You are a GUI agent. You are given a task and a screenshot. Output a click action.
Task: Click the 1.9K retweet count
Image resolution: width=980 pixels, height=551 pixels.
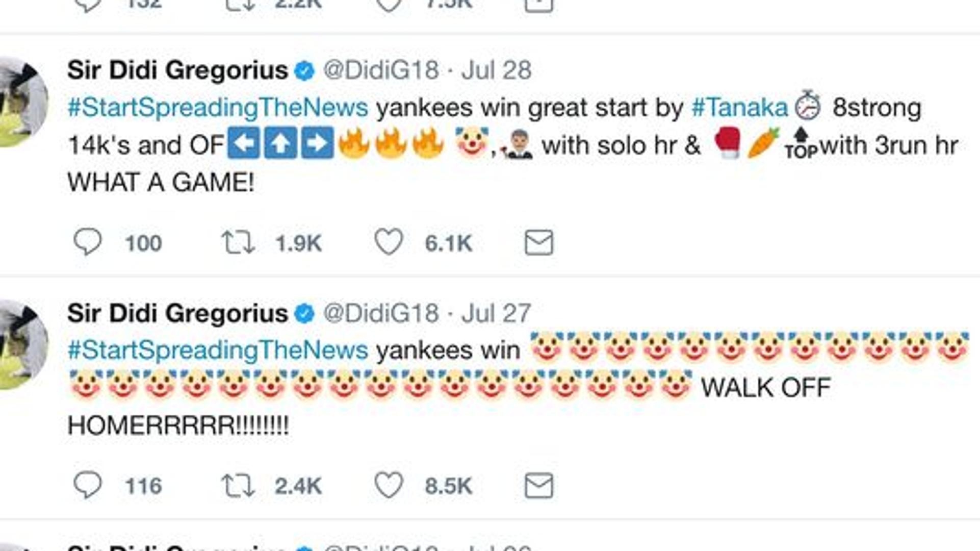coord(298,243)
